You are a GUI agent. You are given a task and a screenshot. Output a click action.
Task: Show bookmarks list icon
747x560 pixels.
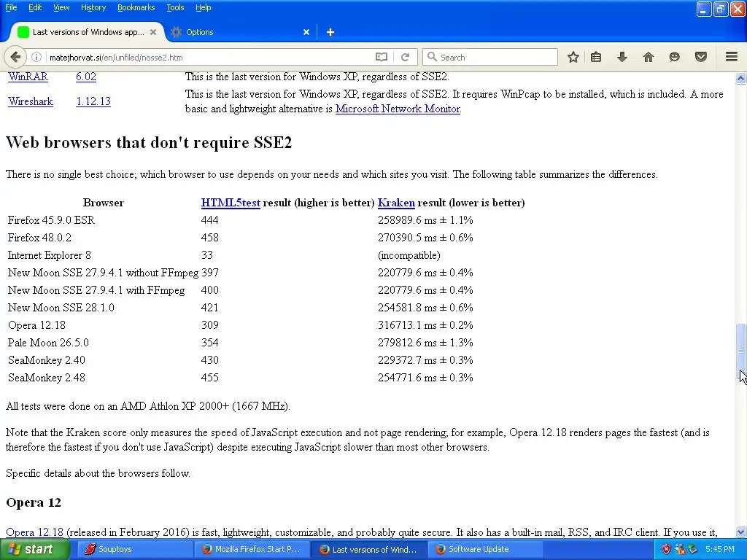(x=596, y=57)
